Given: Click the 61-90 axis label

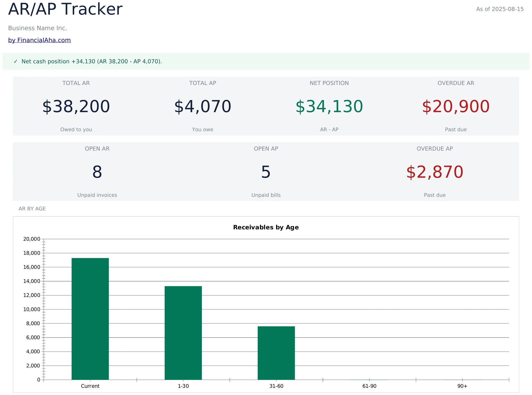Looking at the screenshot, I should pos(369,386).
